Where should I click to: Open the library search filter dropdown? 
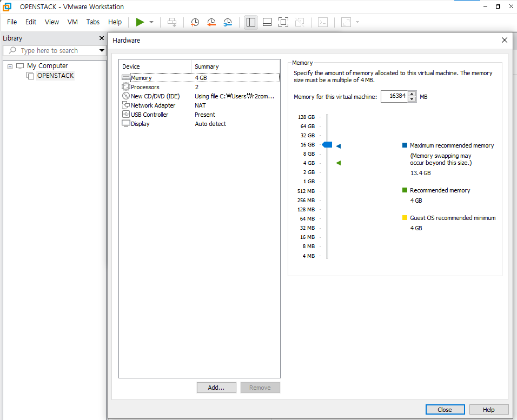[x=102, y=50]
